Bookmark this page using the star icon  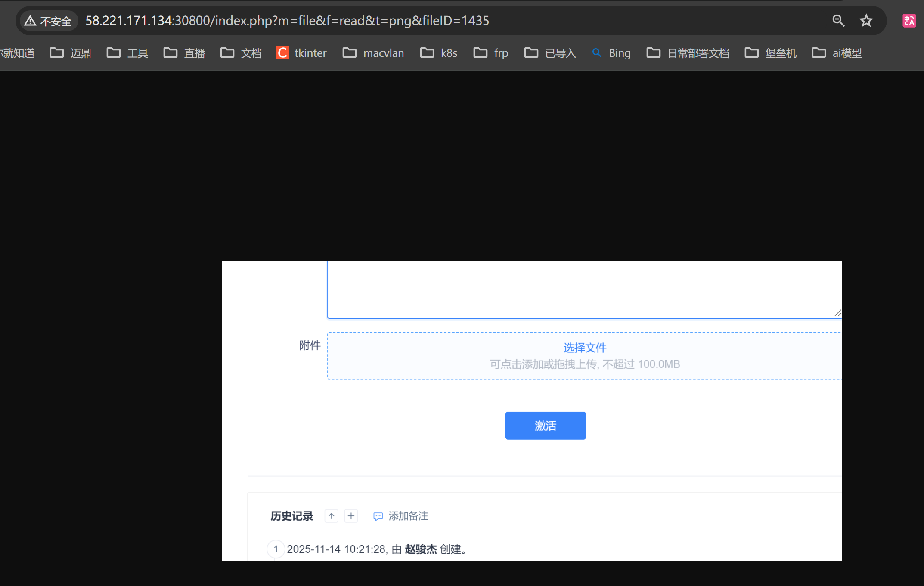click(x=866, y=20)
